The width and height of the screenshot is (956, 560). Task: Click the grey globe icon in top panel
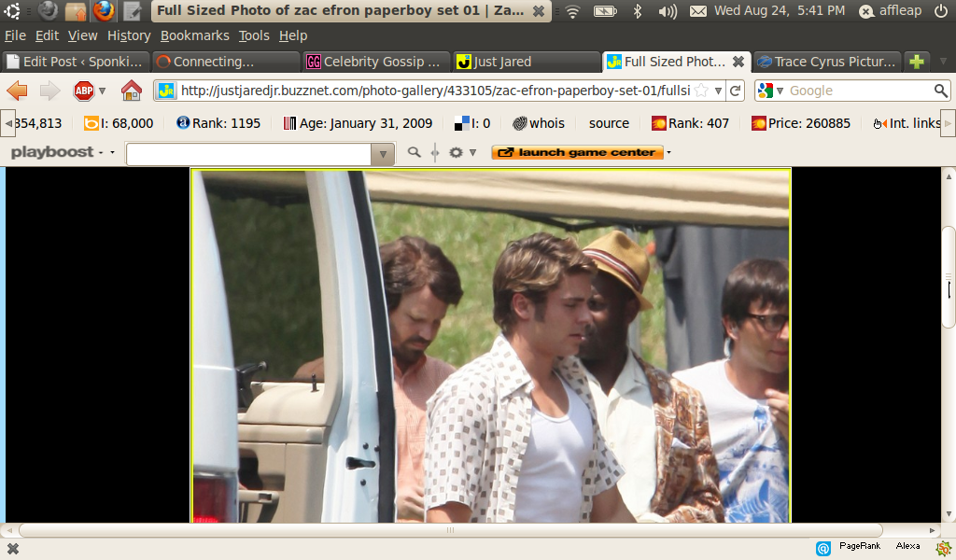(x=48, y=10)
